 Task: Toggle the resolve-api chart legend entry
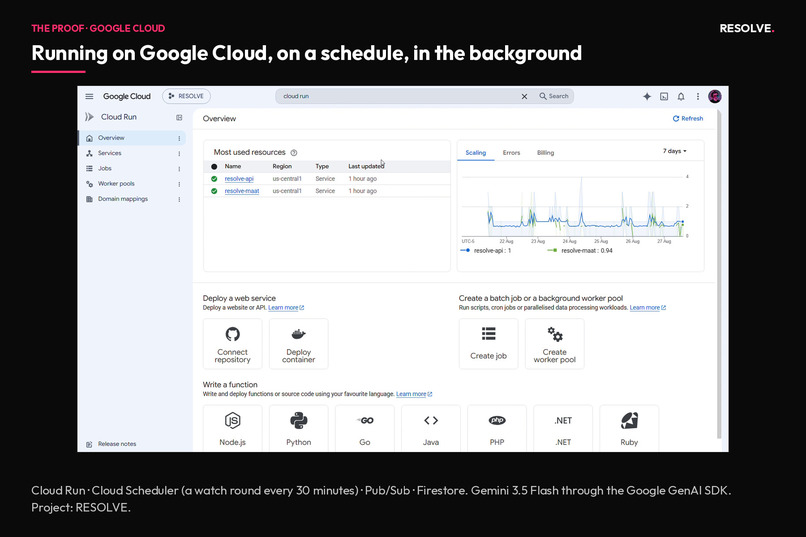click(485, 251)
